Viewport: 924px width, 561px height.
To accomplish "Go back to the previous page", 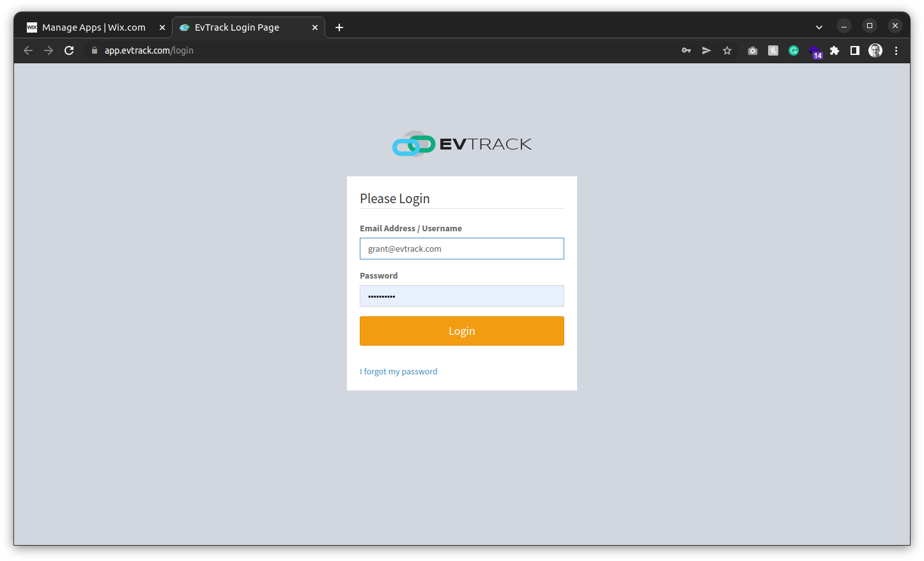I will pos(28,50).
